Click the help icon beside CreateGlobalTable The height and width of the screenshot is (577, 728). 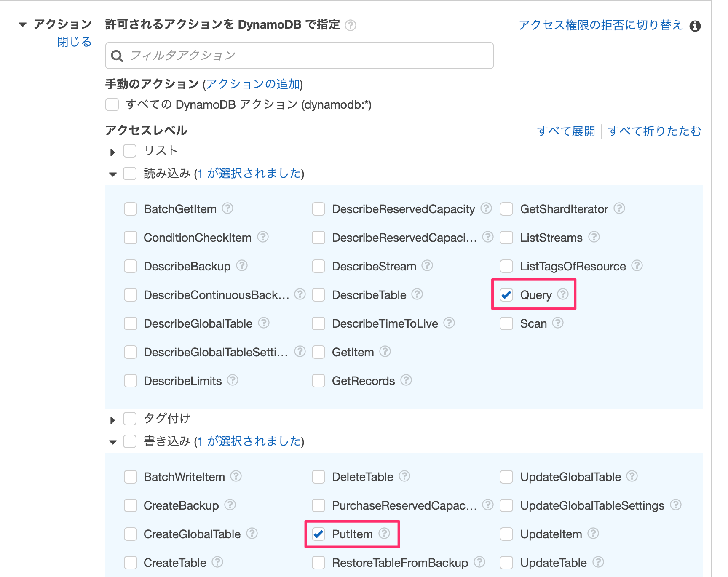point(252,534)
